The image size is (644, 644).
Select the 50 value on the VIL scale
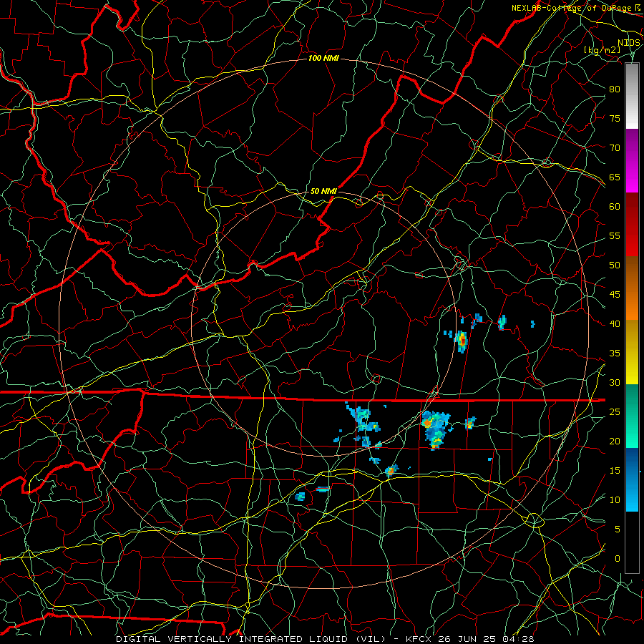tap(615, 265)
